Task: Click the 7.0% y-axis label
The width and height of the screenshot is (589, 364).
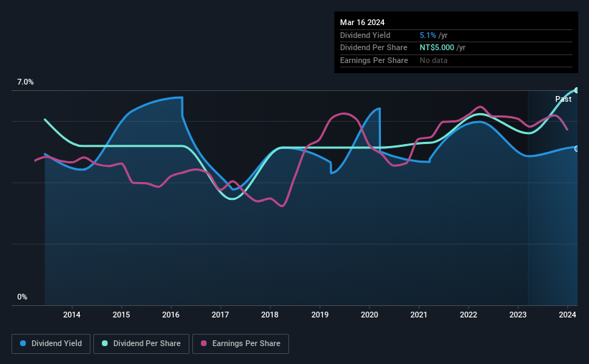Action: click(x=25, y=82)
